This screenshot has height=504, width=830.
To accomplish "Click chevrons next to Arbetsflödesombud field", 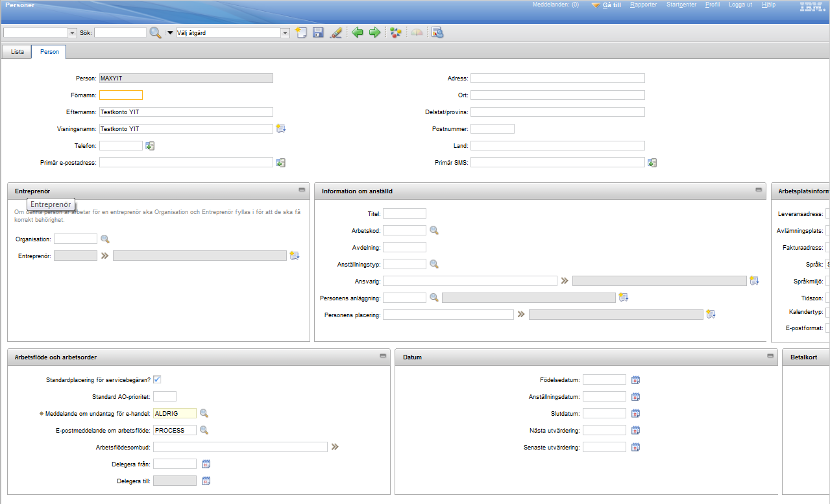I will click(x=335, y=447).
